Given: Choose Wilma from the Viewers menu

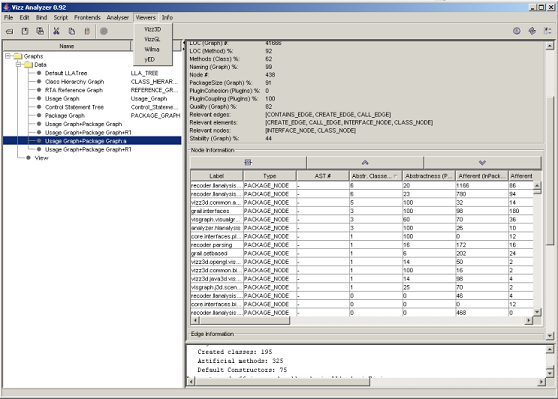Looking at the screenshot, I should [x=153, y=49].
